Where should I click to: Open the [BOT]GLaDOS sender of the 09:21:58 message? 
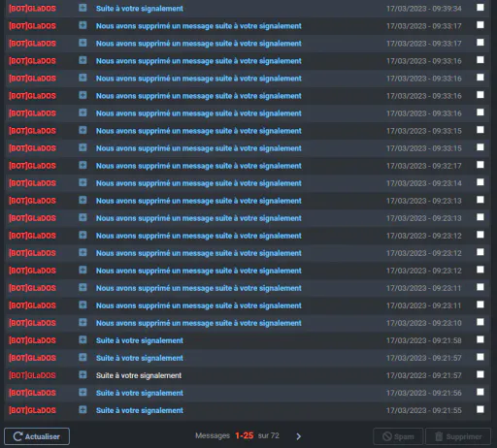(x=32, y=340)
